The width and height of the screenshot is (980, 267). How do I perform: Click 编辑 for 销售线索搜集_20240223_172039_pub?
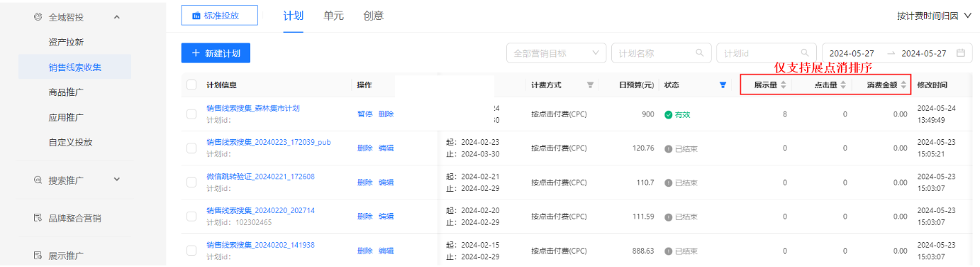[x=386, y=148]
